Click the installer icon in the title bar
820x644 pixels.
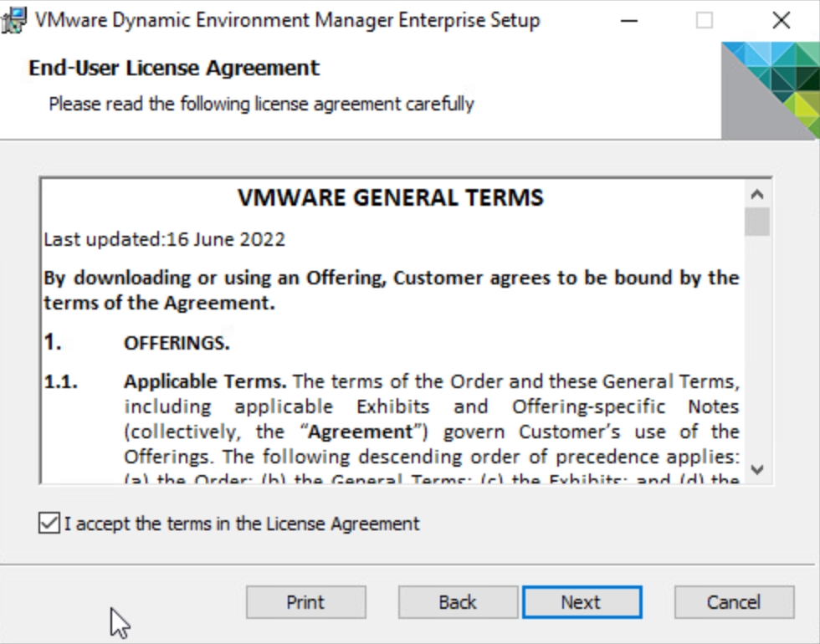[14, 20]
